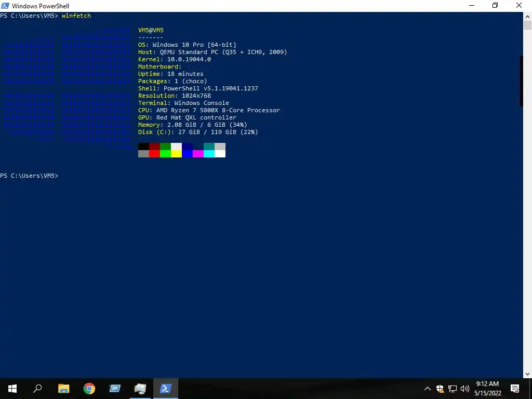This screenshot has height=399, width=532.
Task: Click the bright cyan color block
Action: point(209,154)
